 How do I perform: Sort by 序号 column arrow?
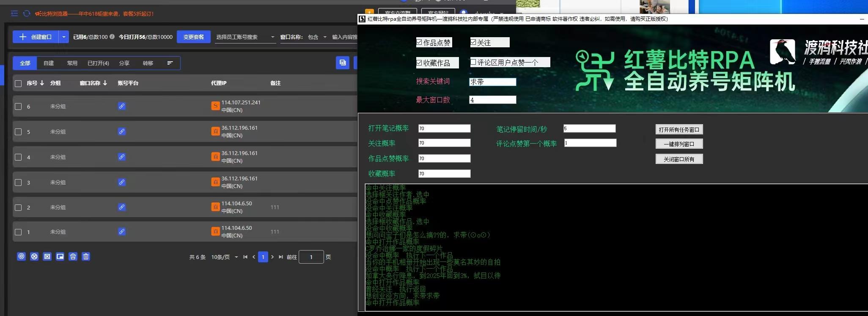(x=42, y=83)
